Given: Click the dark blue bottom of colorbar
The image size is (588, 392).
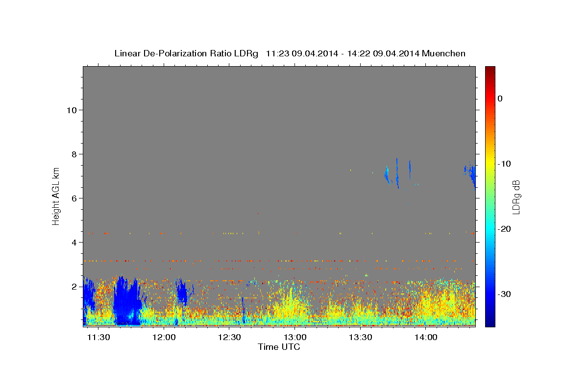Looking at the screenshot, I should point(490,321).
